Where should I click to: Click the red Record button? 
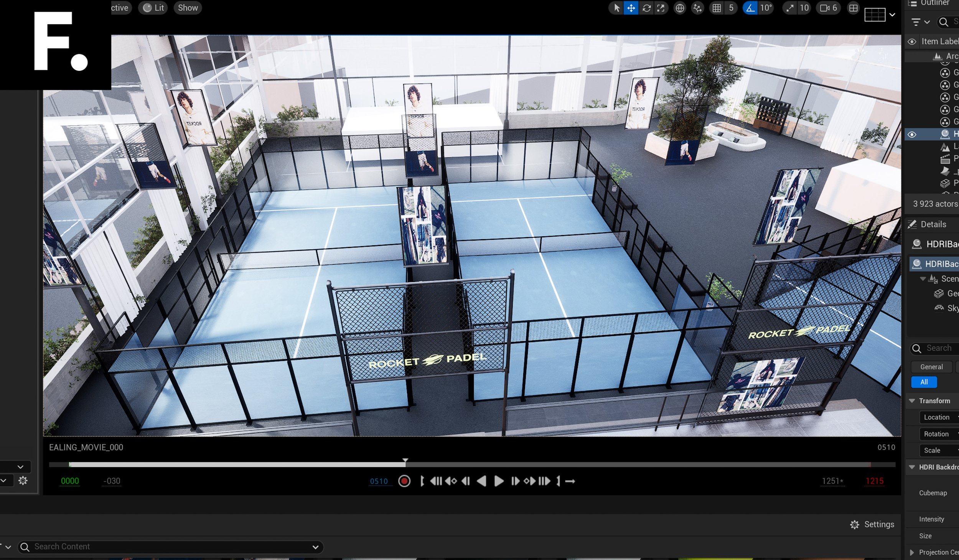click(x=404, y=481)
